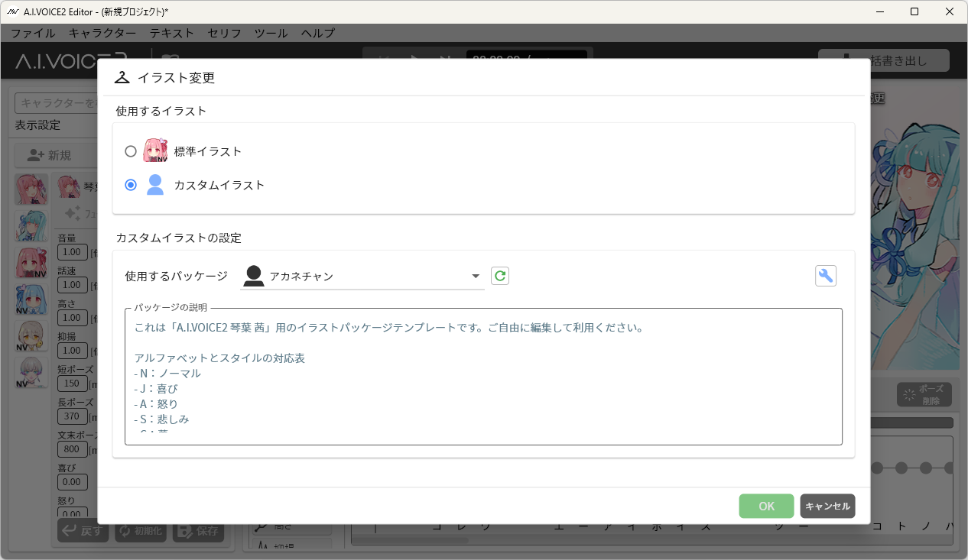Click the 表示設定 label behind the dialog
Viewport: 968px width, 560px height.
37,125
